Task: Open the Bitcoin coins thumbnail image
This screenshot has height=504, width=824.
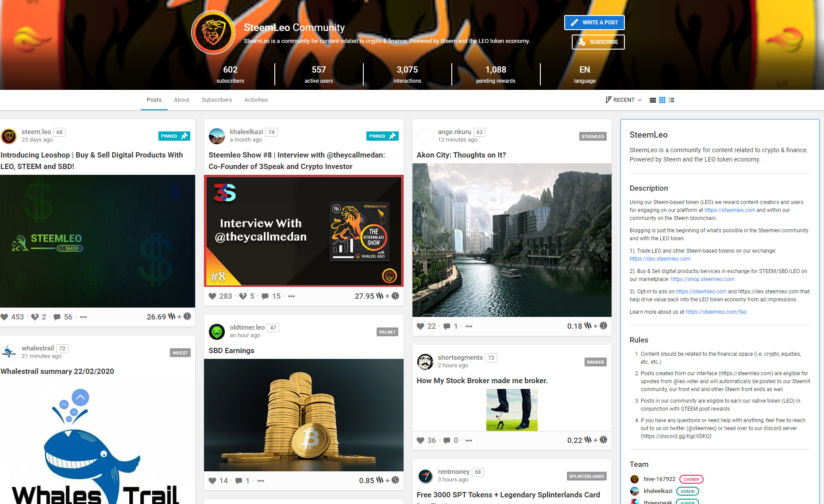Action: [x=304, y=415]
